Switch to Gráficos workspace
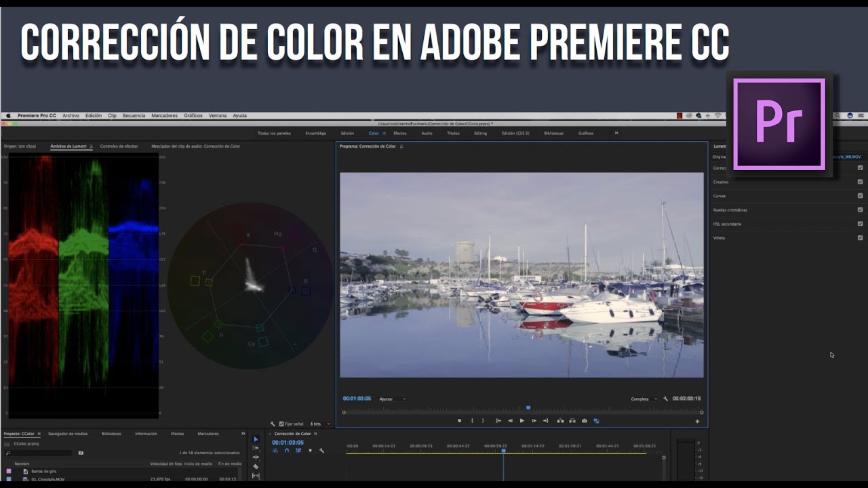868x488 pixels. coord(586,133)
